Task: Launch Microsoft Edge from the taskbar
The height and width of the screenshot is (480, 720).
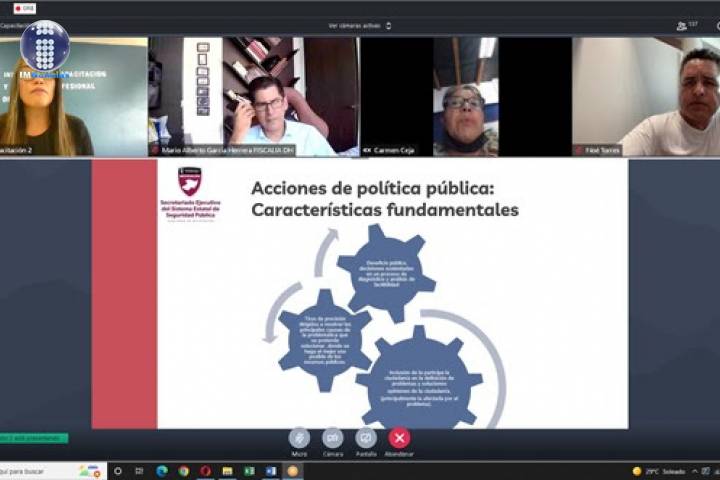Action: (162, 471)
